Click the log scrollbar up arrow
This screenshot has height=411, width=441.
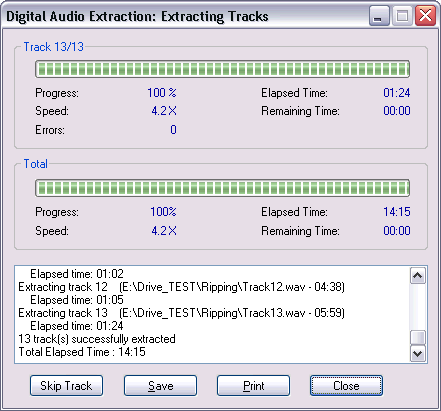click(x=418, y=275)
